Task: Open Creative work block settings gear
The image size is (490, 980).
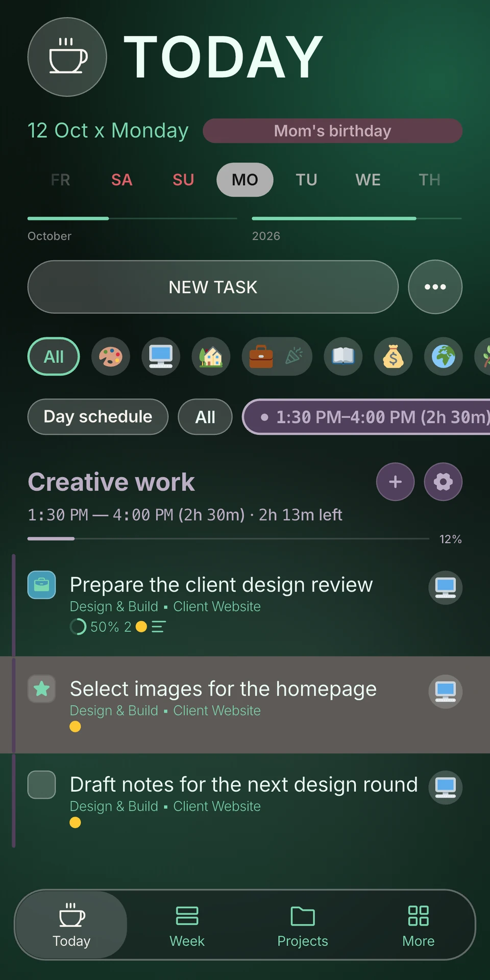Action: click(x=443, y=482)
